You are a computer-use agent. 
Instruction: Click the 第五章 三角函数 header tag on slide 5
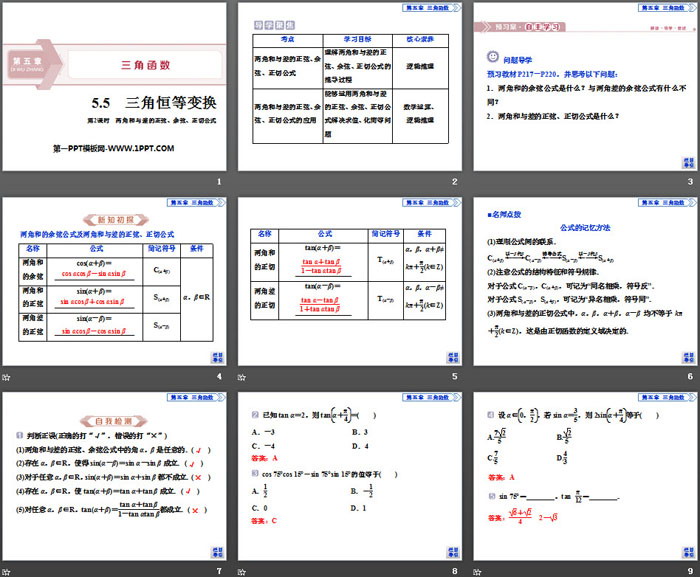[x=432, y=203]
